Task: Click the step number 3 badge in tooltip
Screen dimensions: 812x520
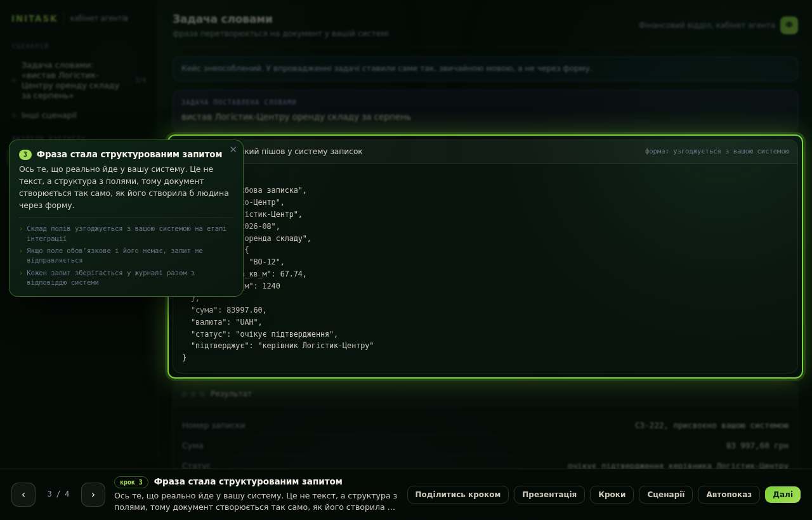Action: [25, 155]
